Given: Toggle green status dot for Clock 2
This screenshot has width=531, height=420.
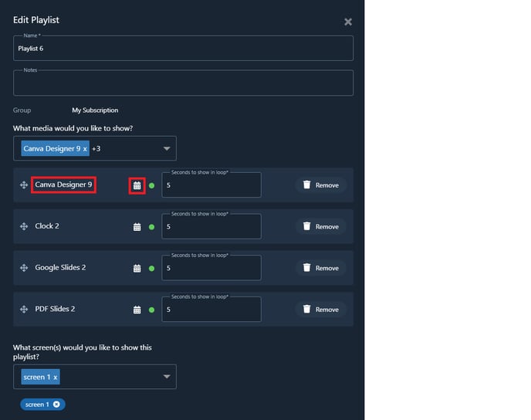Looking at the screenshot, I should click(152, 227).
